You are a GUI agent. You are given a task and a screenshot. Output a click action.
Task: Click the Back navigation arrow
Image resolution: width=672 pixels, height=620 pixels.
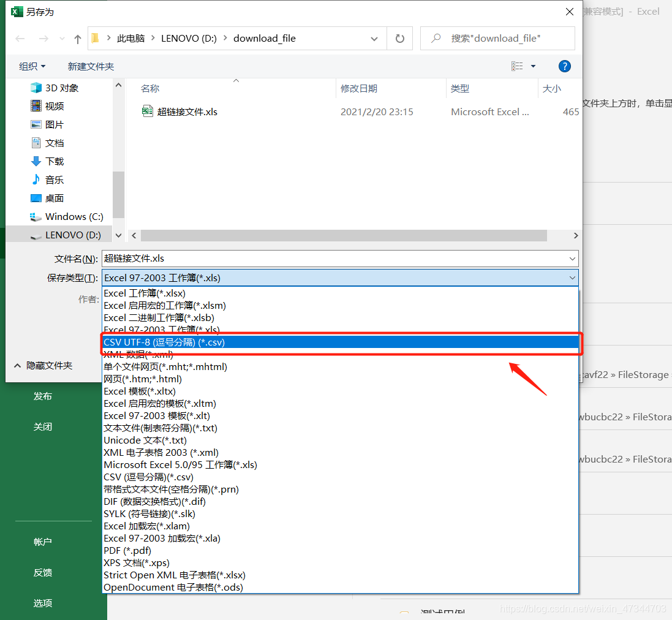(20, 39)
